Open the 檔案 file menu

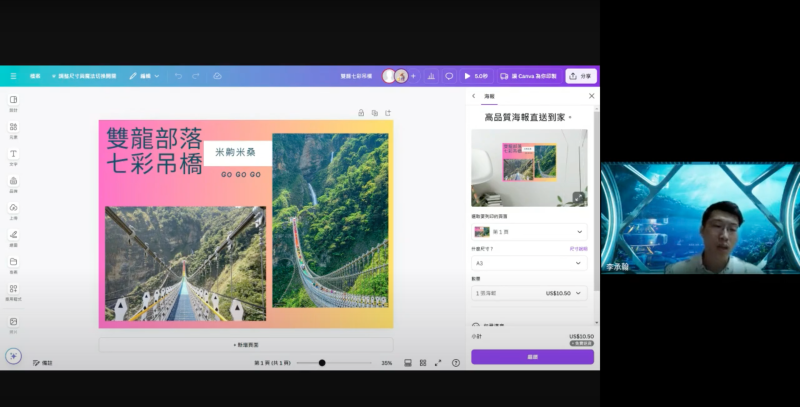point(35,76)
